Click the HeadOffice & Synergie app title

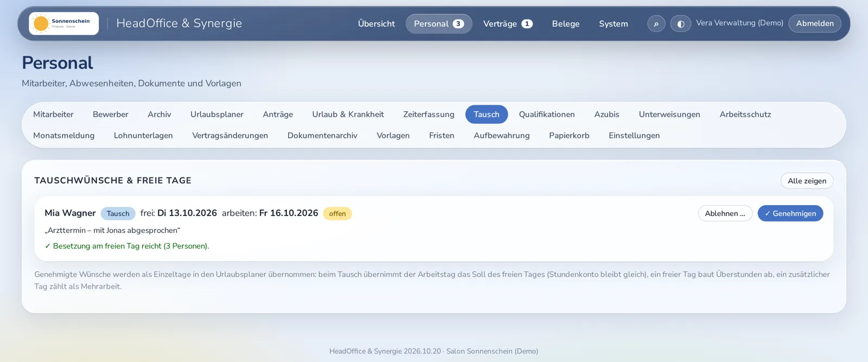pyautogui.click(x=179, y=23)
